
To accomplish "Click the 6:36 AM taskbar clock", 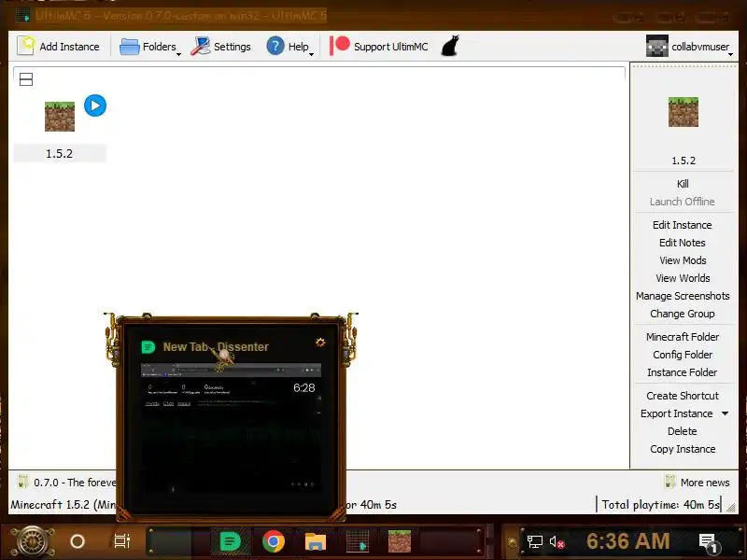I will (x=627, y=541).
